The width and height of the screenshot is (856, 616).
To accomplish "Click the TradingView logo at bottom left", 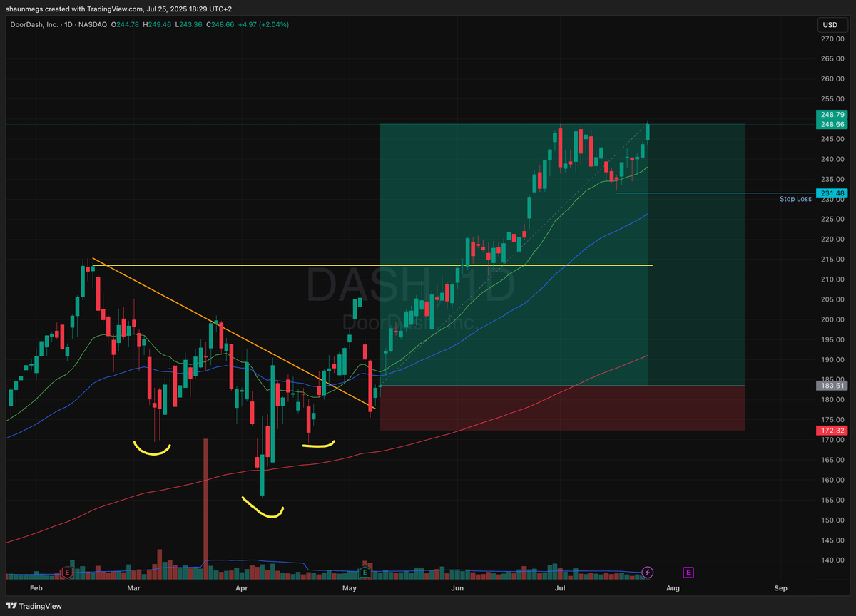I will tap(34, 606).
